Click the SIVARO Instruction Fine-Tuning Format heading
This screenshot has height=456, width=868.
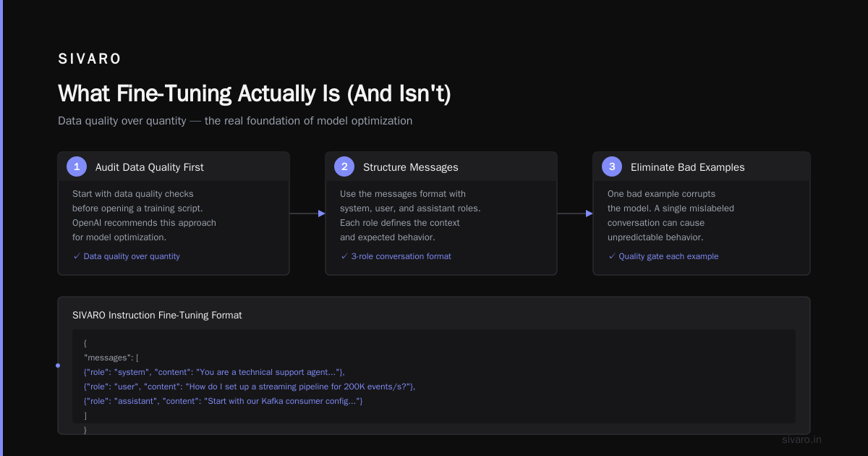point(157,315)
